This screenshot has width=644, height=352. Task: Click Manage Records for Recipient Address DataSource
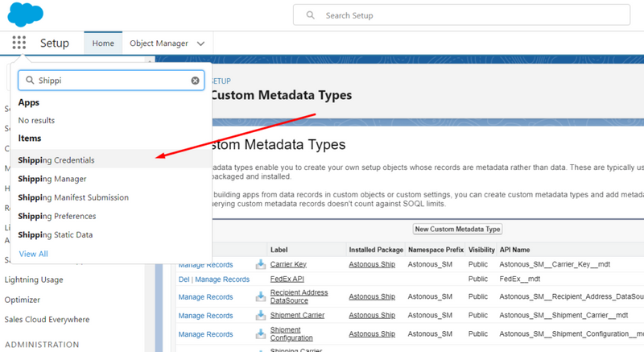coord(205,297)
